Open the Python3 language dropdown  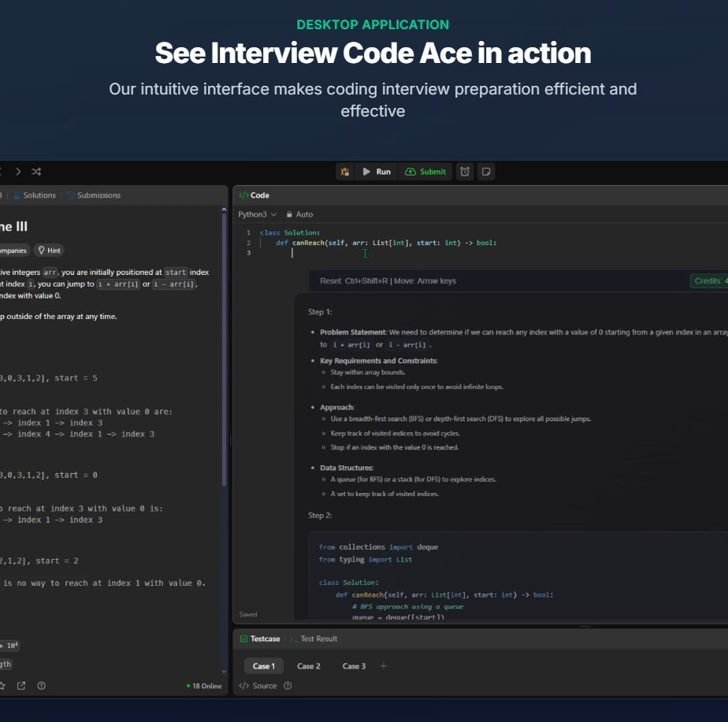(257, 214)
